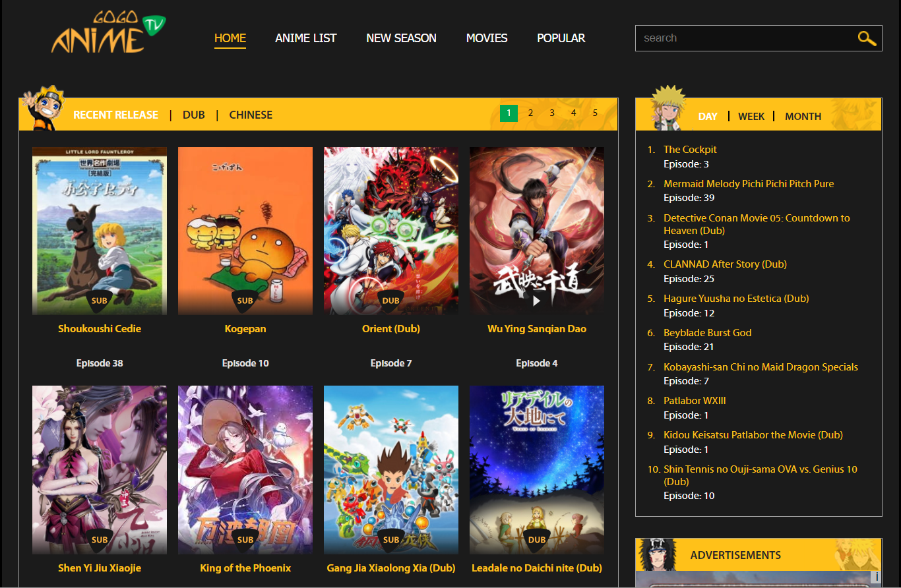Click the search magnifier icon
Viewport: 901px width, 588px height.
click(867, 38)
